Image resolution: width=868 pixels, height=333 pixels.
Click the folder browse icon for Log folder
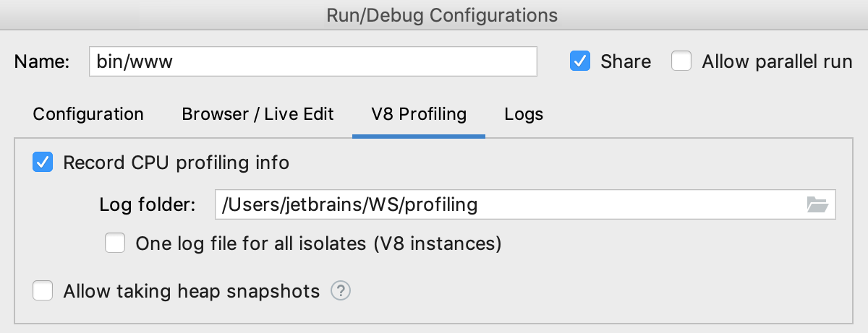[x=817, y=205]
